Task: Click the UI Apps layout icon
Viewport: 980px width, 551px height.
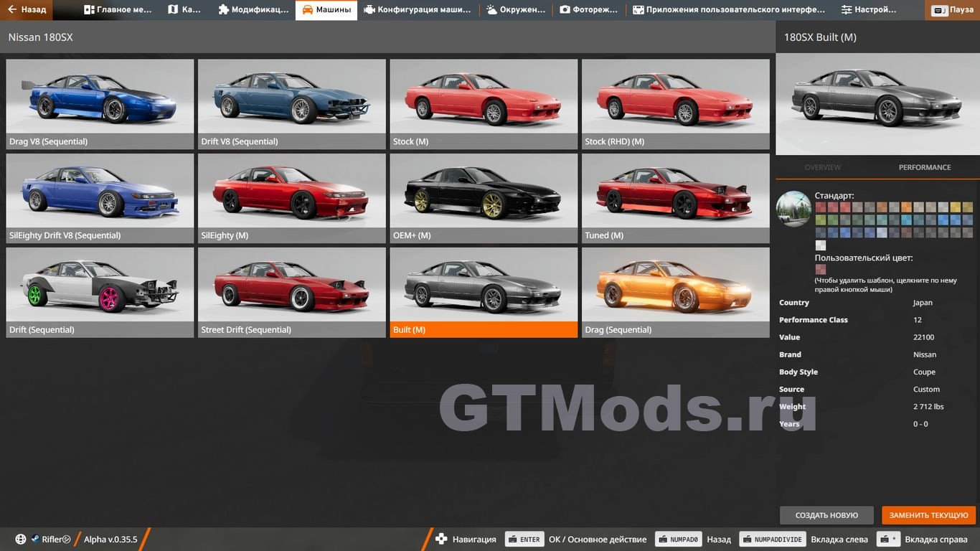Action: click(x=638, y=10)
